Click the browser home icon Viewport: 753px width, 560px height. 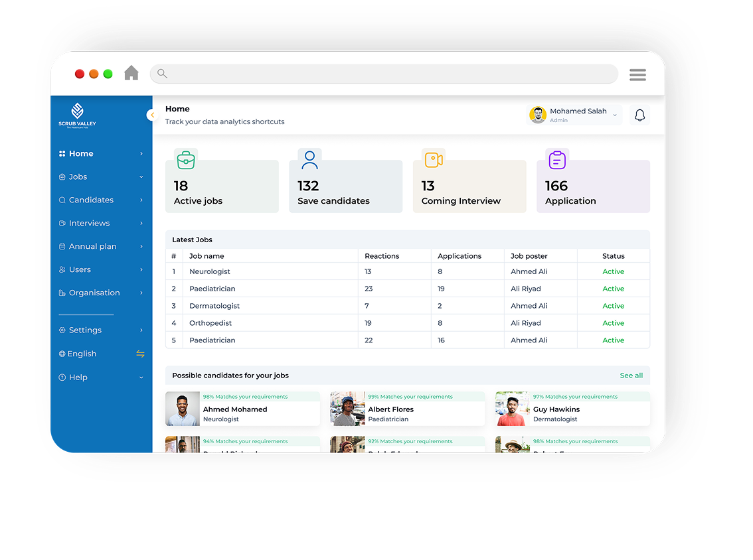131,73
